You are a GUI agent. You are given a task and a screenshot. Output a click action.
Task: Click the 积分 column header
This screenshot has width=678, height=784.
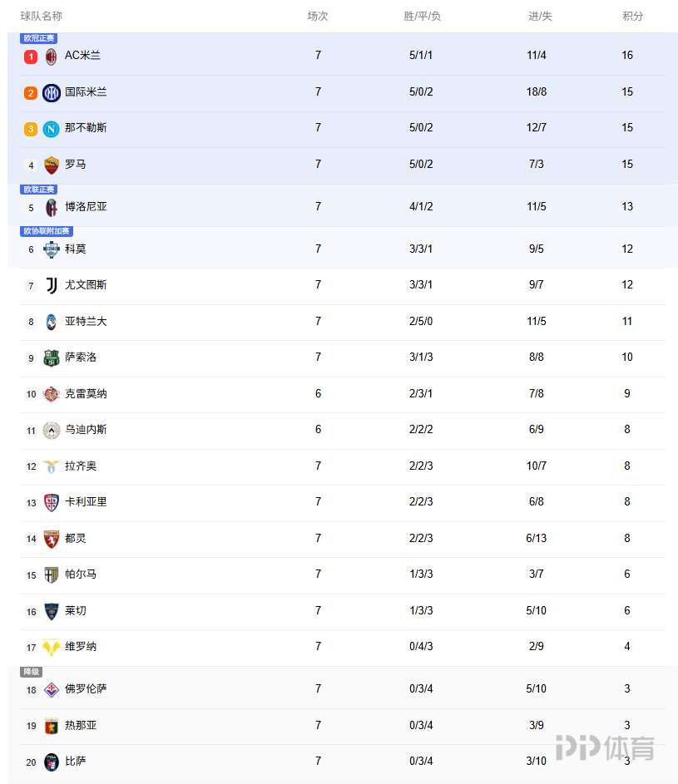632,16
